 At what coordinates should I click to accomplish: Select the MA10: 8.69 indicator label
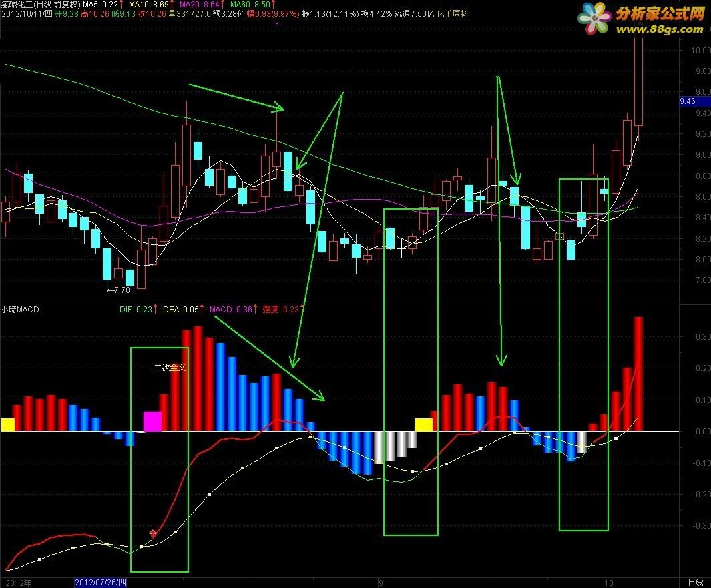tap(149, 5)
